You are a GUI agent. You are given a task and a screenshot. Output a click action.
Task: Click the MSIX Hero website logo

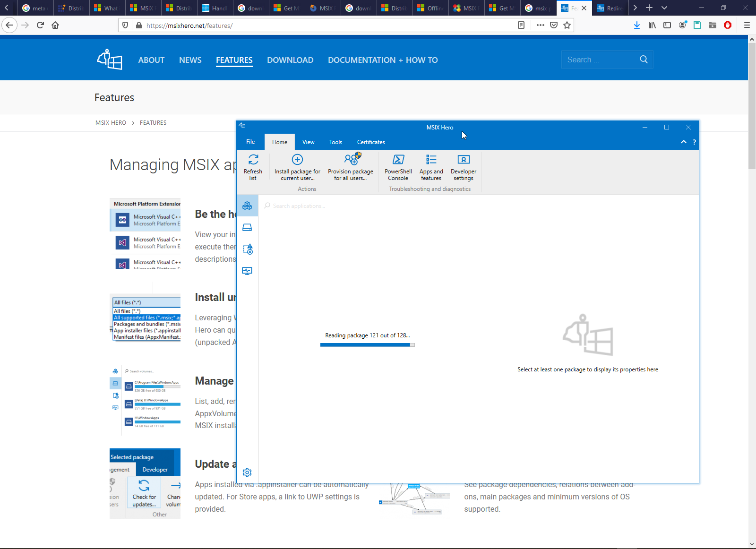point(110,60)
